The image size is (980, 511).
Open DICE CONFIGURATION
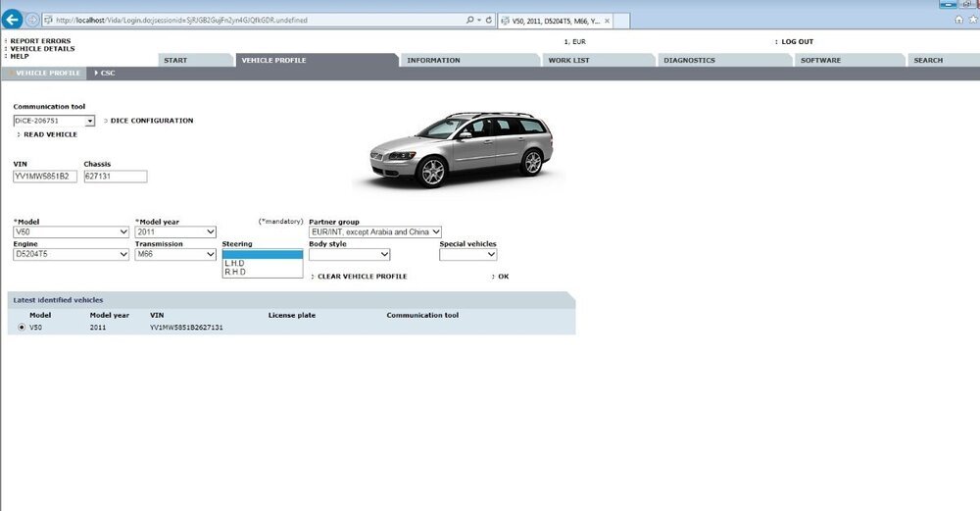coord(151,121)
